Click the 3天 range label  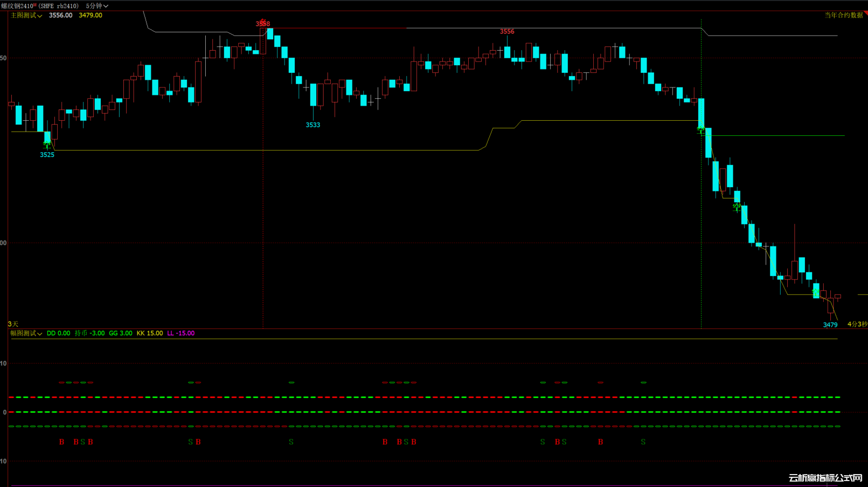(x=13, y=324)
